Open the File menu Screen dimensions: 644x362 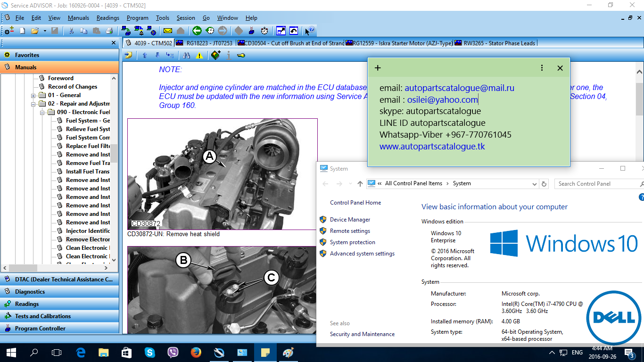[20, 18]
